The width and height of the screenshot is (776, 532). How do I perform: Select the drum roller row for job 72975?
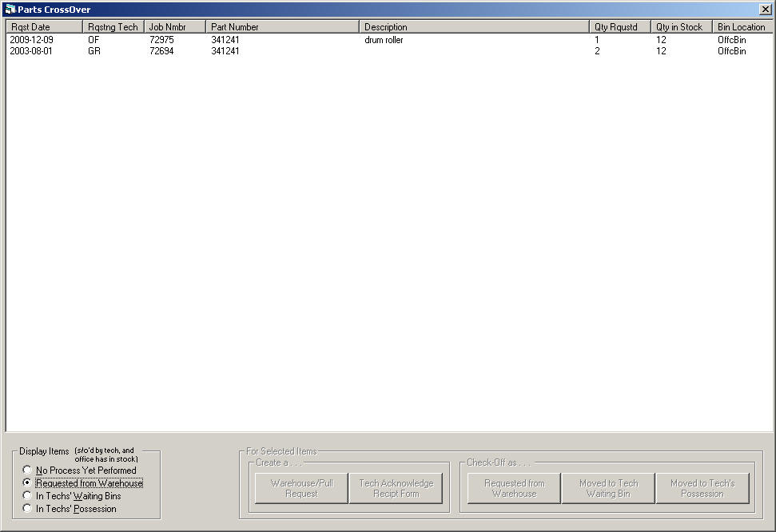[x=384, y=40]
